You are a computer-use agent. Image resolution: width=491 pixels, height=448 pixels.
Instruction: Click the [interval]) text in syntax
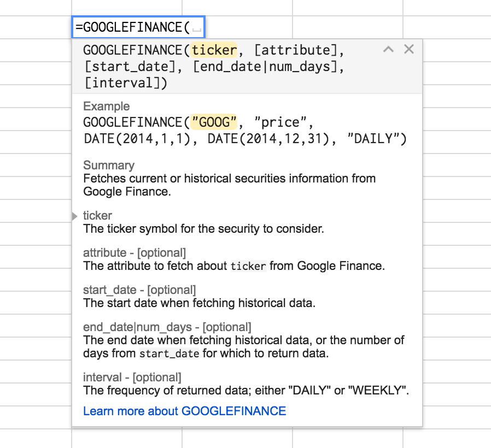click(126, 83)
